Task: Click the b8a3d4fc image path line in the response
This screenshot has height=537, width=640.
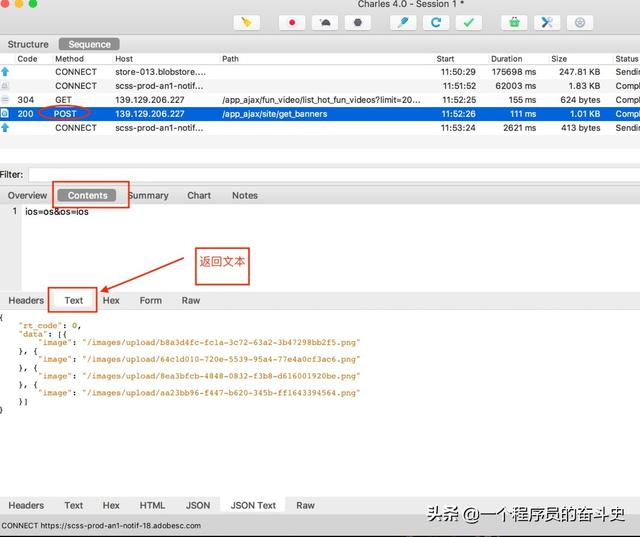Action: click(199, 342)
